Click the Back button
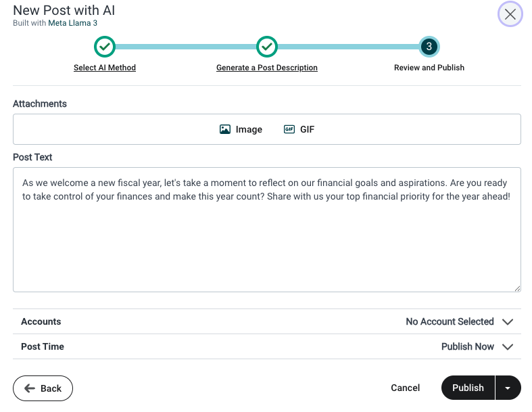Image resolution: width=532 pixels, height=412 pixels. coord(43,388)
